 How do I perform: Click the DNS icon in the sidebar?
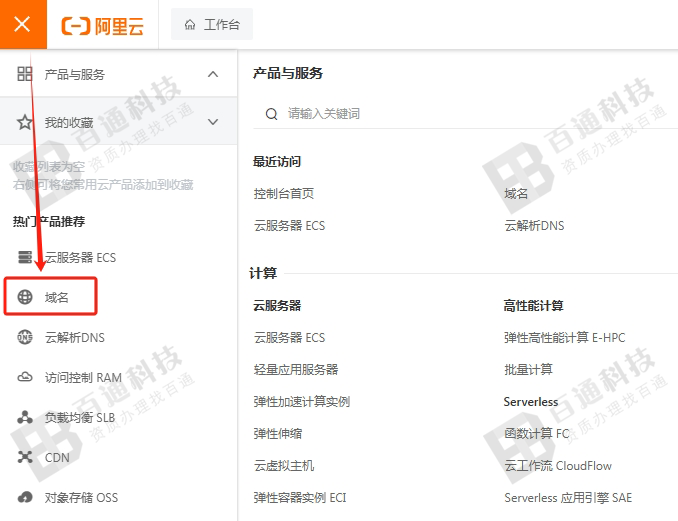coord(25,337)
